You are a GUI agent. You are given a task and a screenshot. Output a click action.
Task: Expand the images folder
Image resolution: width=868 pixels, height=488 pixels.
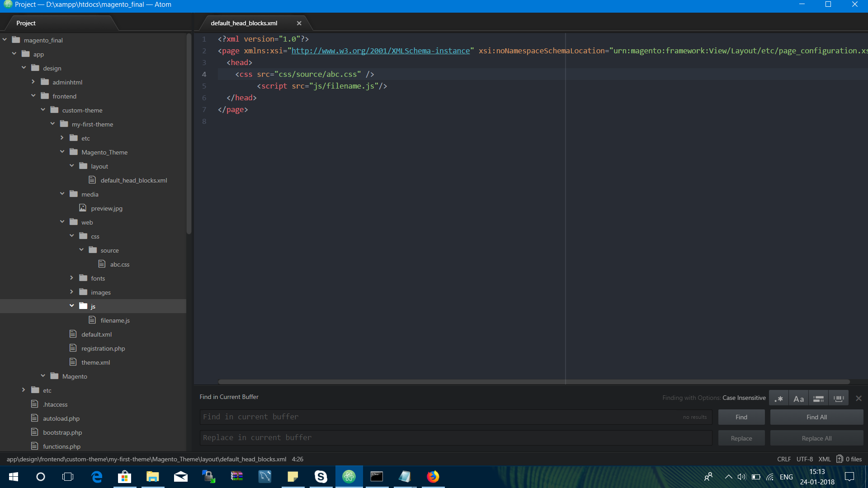click(x=71, y=292)
